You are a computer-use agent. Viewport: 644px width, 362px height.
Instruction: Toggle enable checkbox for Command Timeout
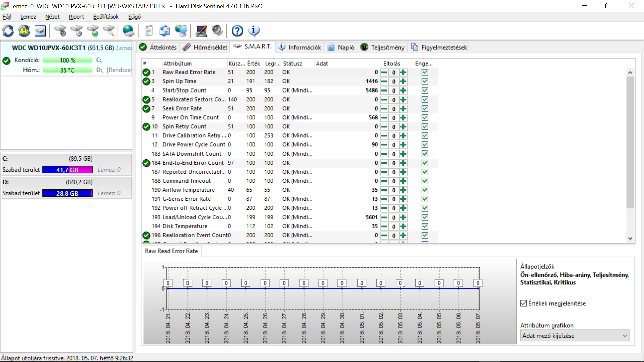click(x=425, y=181)
